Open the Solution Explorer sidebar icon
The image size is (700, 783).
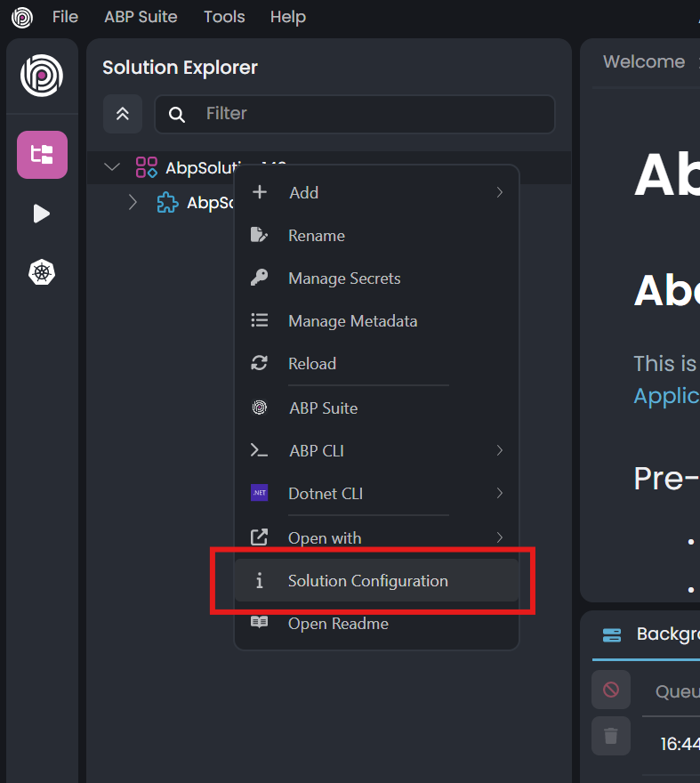(42, 155)
